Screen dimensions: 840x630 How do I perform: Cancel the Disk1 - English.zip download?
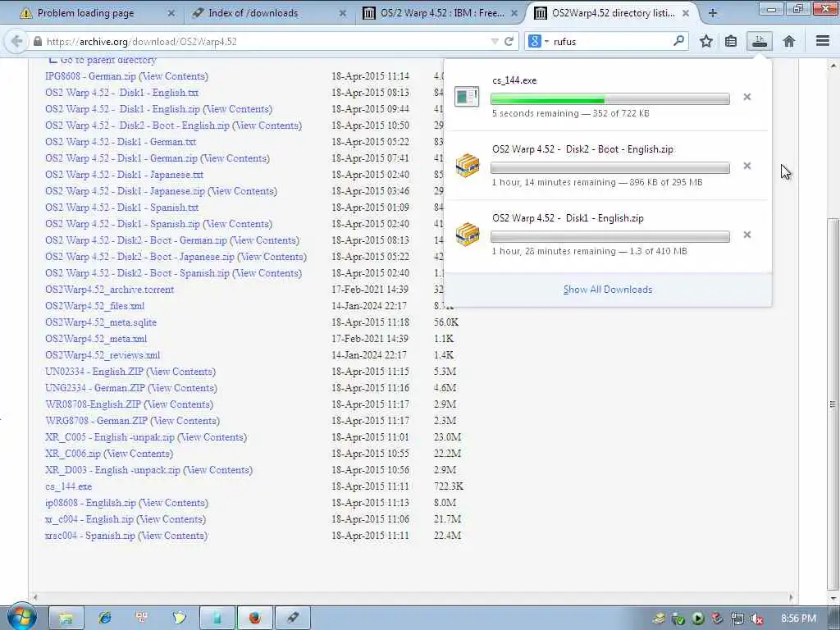pyautogui.click(x=746, y=235)
